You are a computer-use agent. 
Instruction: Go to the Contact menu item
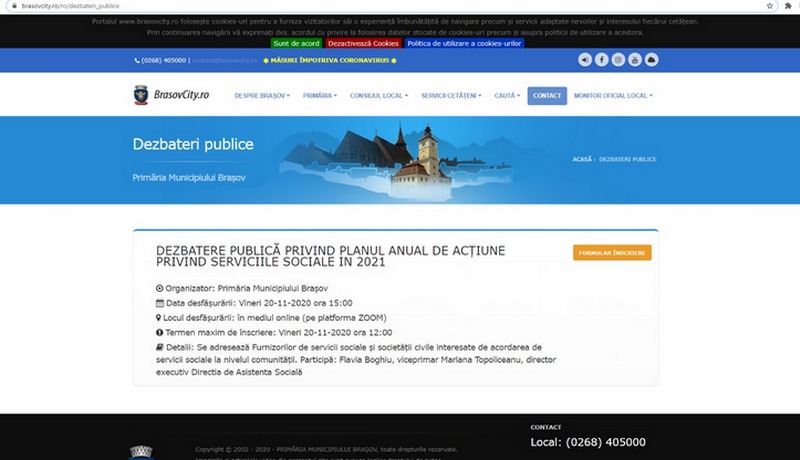click(547, 96)
